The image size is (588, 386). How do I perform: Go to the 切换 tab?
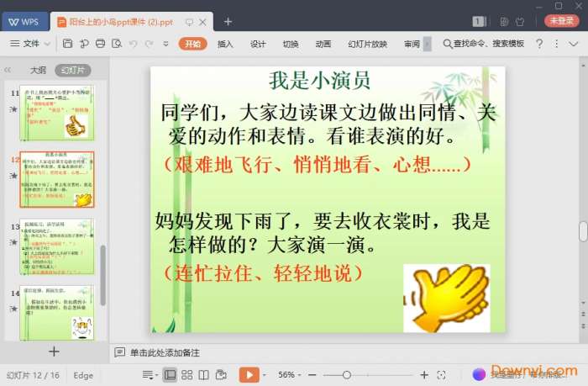(x=291, y=44)
